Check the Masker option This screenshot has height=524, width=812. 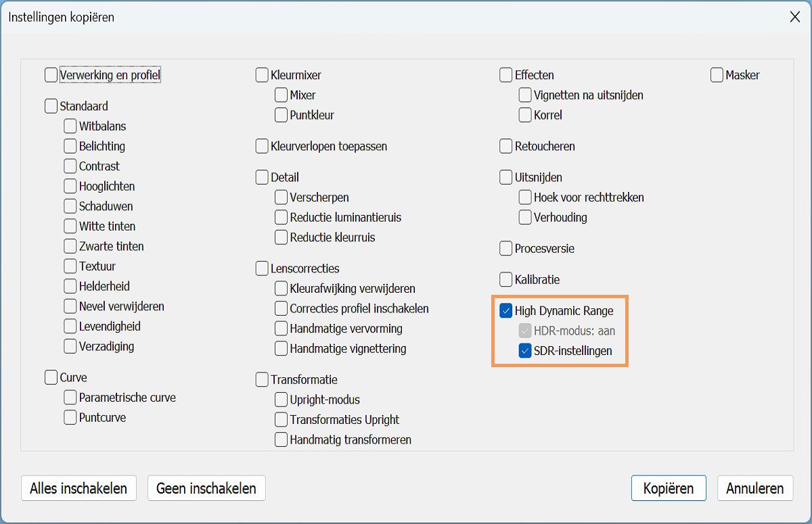click(717, 75)
